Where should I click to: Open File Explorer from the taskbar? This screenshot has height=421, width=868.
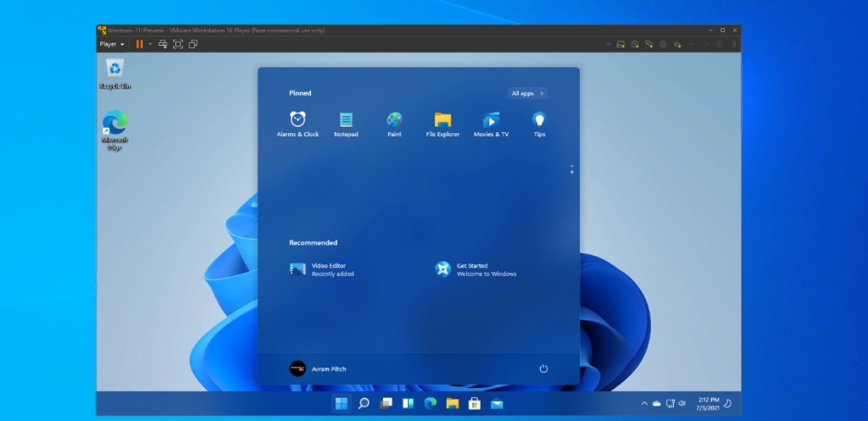pyautogui.click(x=453, y=403)
